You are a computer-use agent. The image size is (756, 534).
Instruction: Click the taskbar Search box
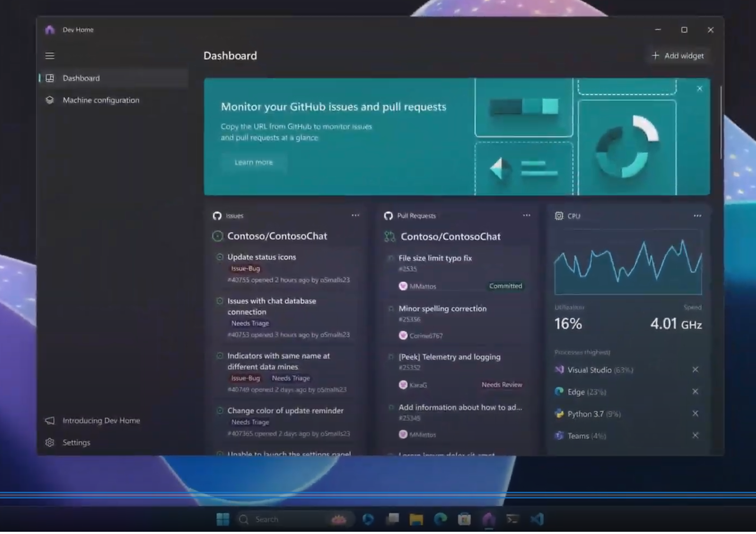tap(295, 519)
